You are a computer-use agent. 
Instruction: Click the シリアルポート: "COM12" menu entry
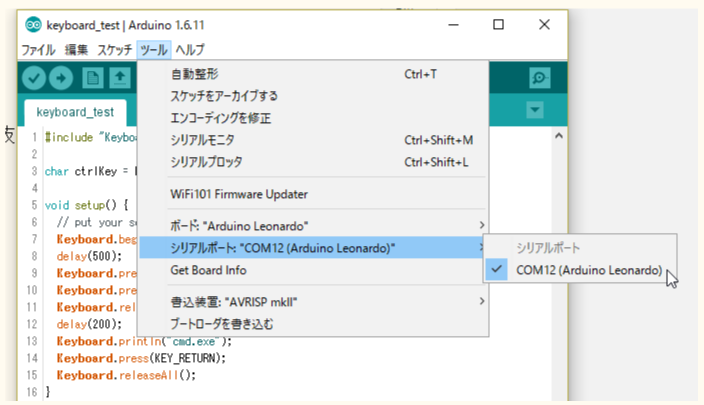[313, 248]
